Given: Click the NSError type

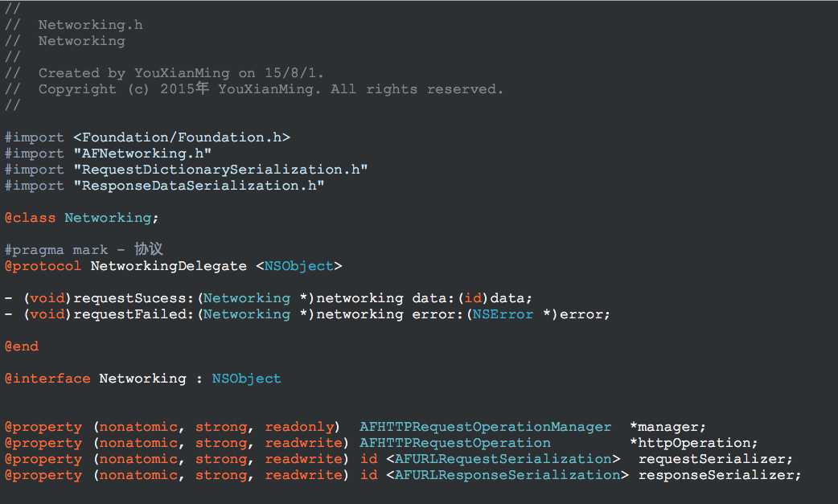Looking at the screenshot, I should click(x=503, y=314).
